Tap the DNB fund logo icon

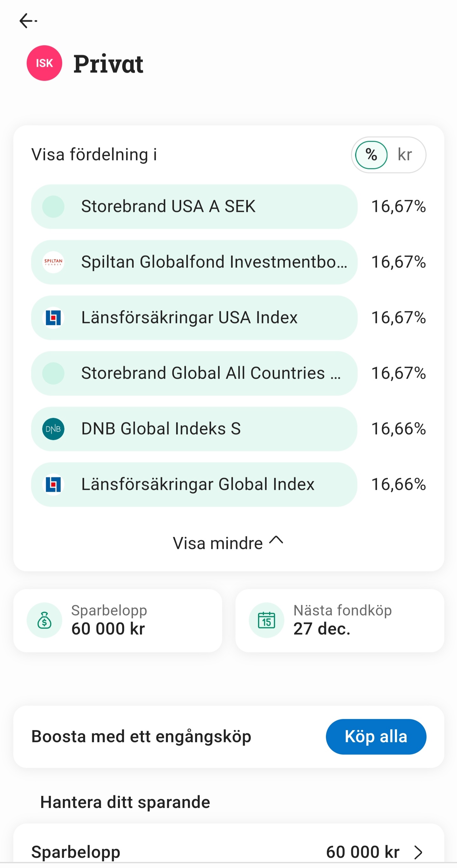[x=53, y=429]
